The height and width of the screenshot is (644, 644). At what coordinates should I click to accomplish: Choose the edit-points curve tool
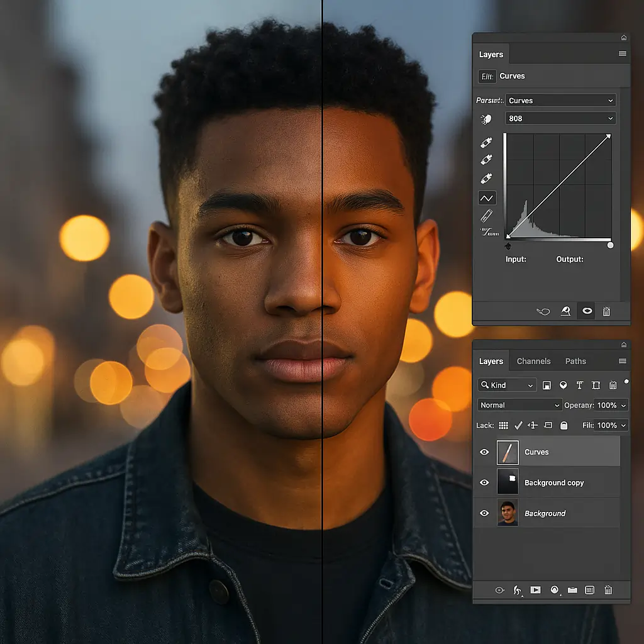(x=487, y=198)
